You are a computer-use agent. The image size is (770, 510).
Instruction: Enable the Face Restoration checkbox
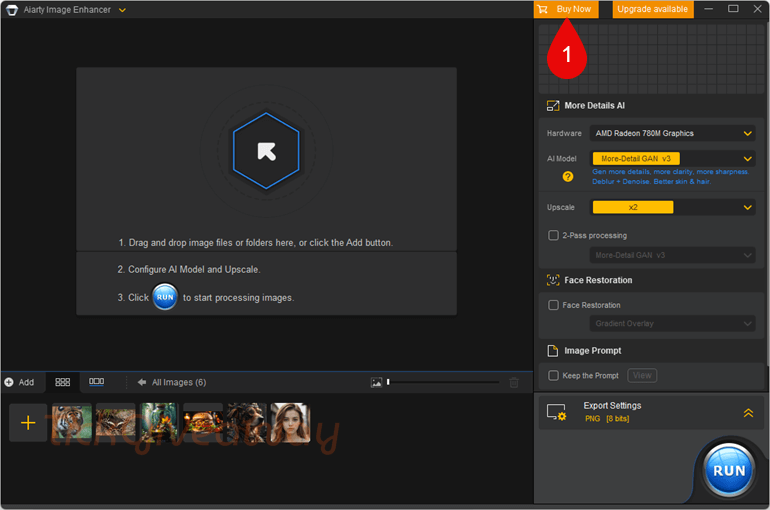553,305
